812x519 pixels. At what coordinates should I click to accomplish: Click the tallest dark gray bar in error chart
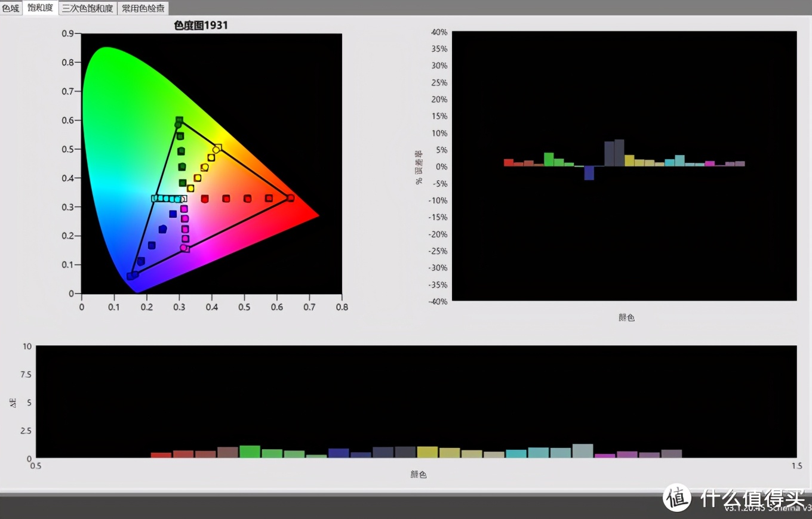point(619,153)
